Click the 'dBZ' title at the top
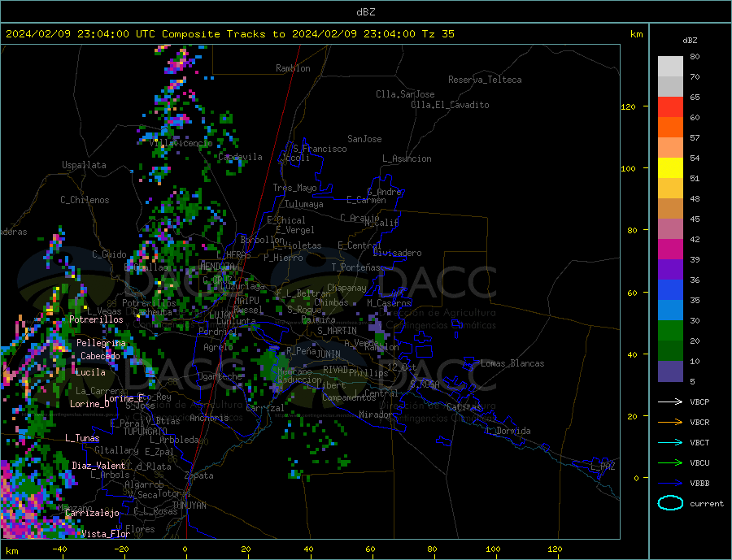The width and height of the screenshot is (732, 560). point(365,12)
